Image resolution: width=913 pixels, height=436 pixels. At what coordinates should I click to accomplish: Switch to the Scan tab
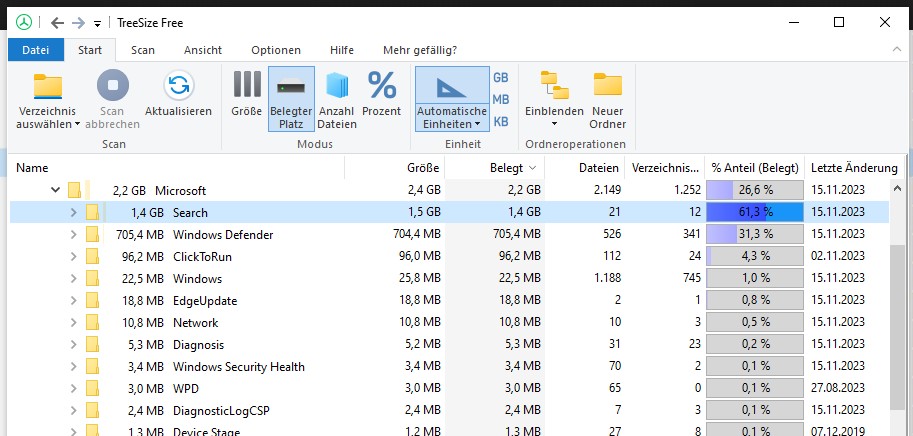point(143,50)
